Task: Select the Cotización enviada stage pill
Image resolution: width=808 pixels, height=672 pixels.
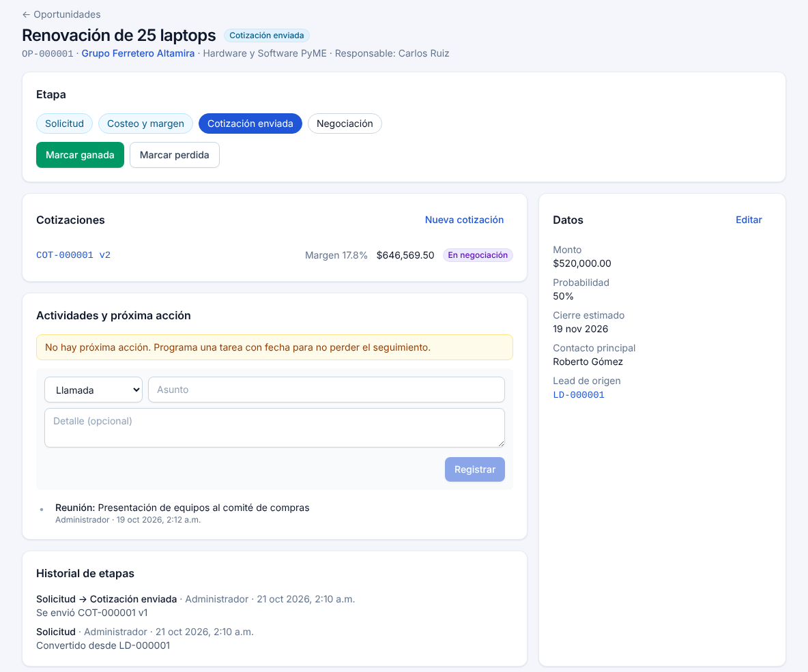Action: click(250, 123)
